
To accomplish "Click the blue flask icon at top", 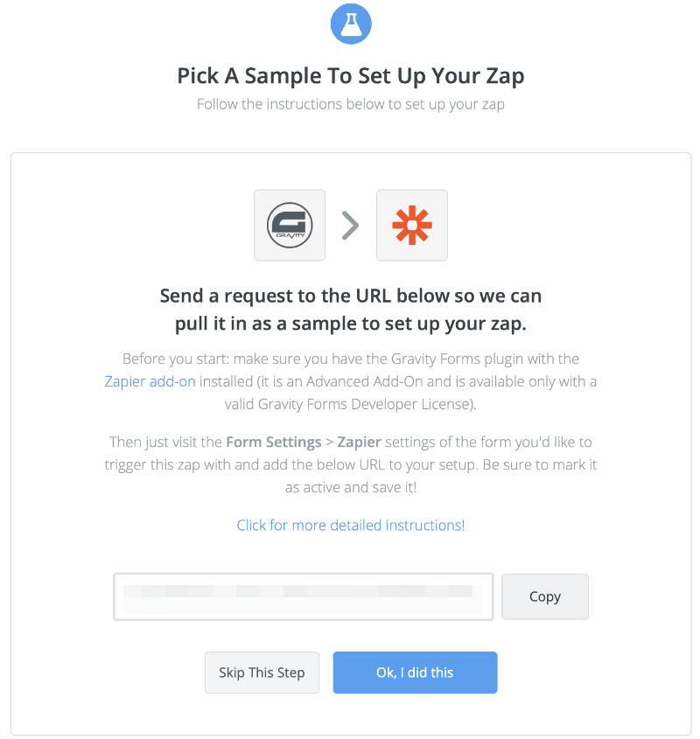I will click(x=351, y=24).
